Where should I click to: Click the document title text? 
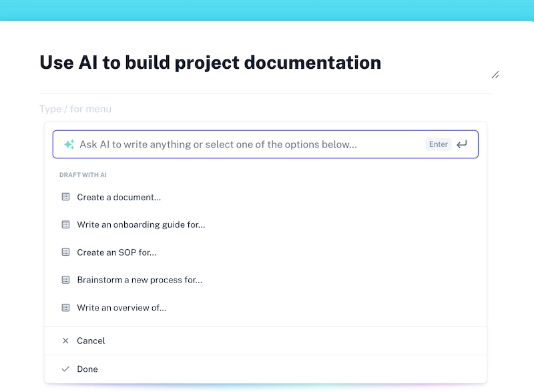[x=210, y=62]
